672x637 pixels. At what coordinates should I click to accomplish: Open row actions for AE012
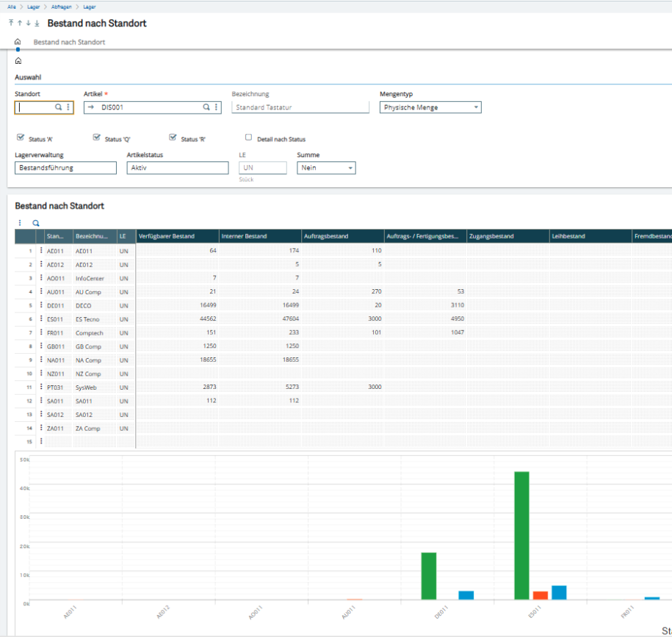tap(41, 264)
